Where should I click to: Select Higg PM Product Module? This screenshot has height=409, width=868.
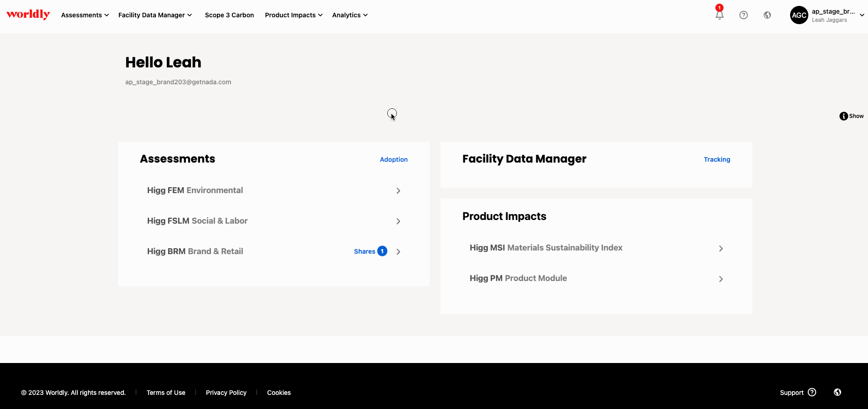(518, 278)
